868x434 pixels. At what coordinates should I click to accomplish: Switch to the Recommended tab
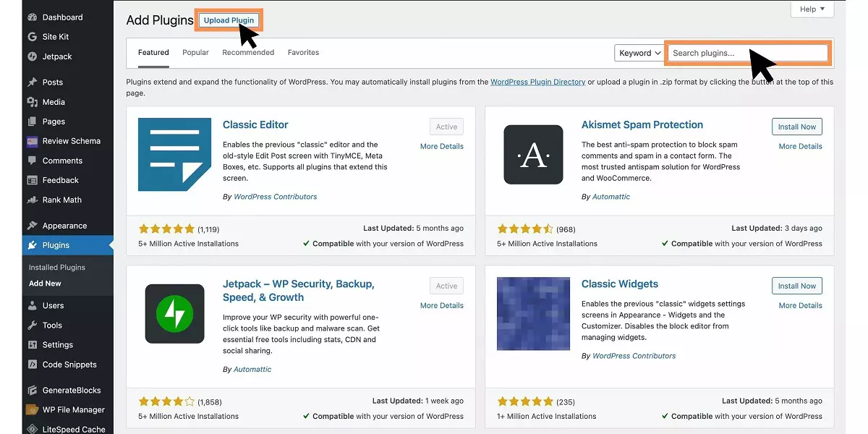click(248, 53)
